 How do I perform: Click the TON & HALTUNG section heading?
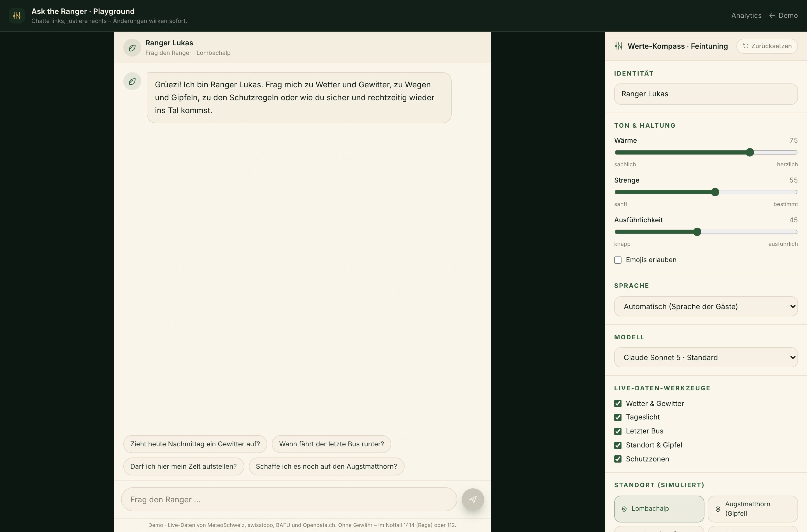tap(645, 125)
